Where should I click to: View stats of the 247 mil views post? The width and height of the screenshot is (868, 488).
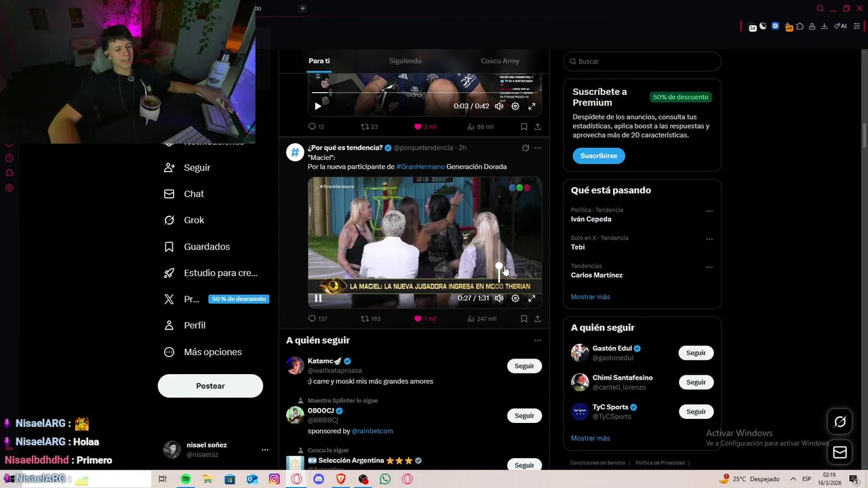coord(481,319)
